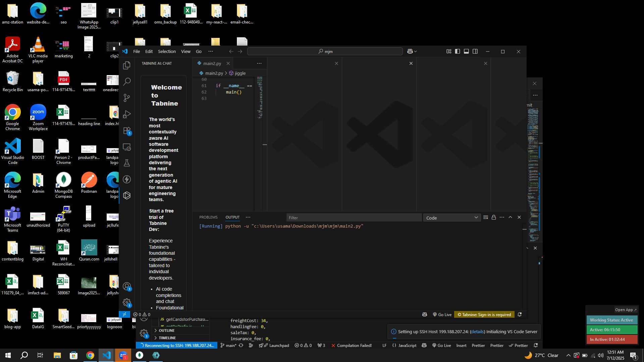Open the Code output channel dropdown
The width and height of the screenshot is (644, 362).
[452, 218]
